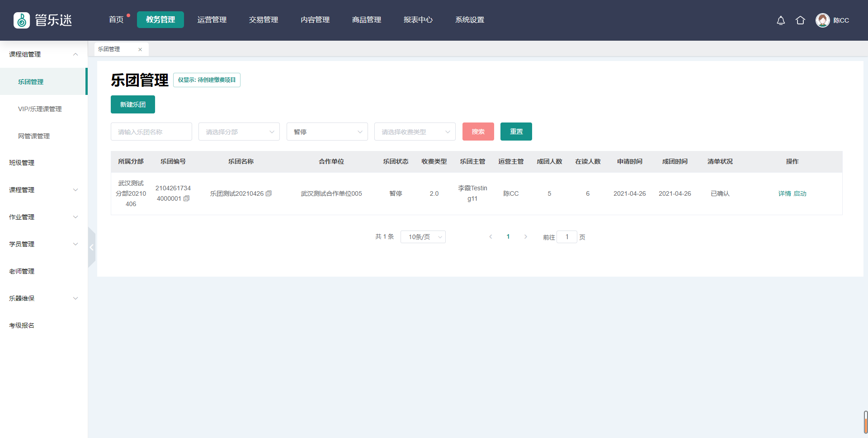
Task: Click the 管乐迷 logo
Action: pyautogui.click(x=43, y=20)
